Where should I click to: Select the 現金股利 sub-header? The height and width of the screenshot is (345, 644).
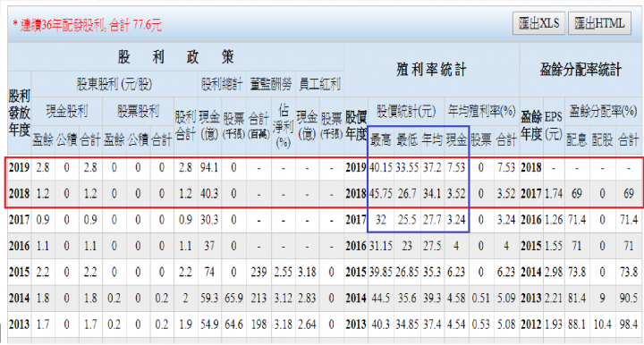coord(66,111)
